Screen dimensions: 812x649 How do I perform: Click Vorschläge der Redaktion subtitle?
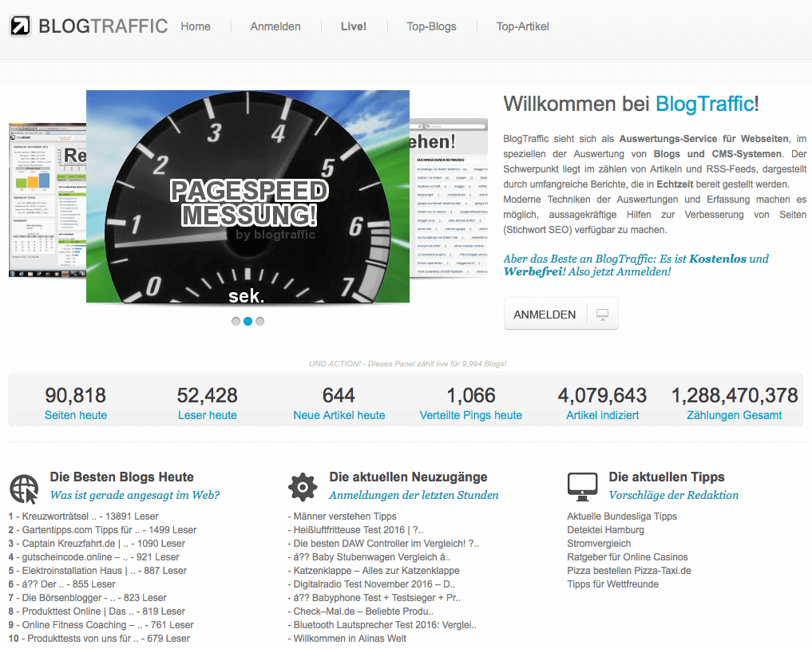point(674,495)
